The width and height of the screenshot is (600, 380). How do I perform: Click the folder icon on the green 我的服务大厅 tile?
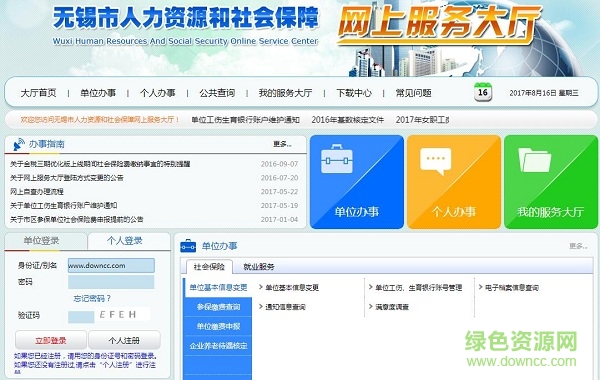(x=535, y=160)
